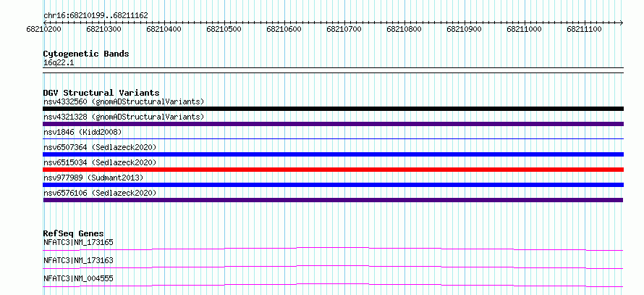This screenshot has width=644, height=295.
Task: Click the DGV Structural Variants track title
Action: tap(101, 93)
